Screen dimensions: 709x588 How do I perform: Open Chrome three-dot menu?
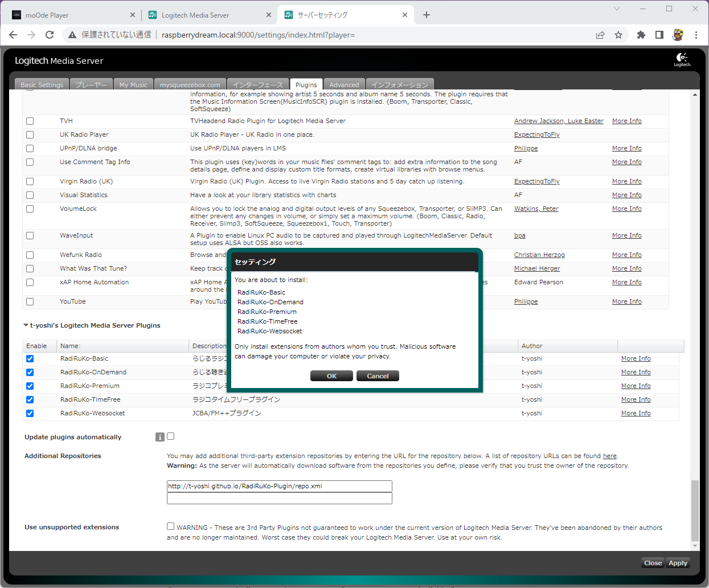click(x=696, y=35)
